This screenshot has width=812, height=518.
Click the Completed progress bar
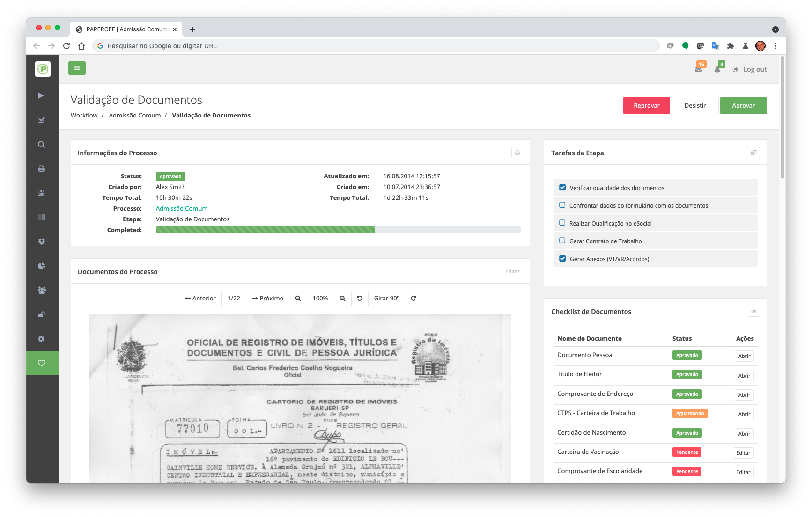click(338, 230)
